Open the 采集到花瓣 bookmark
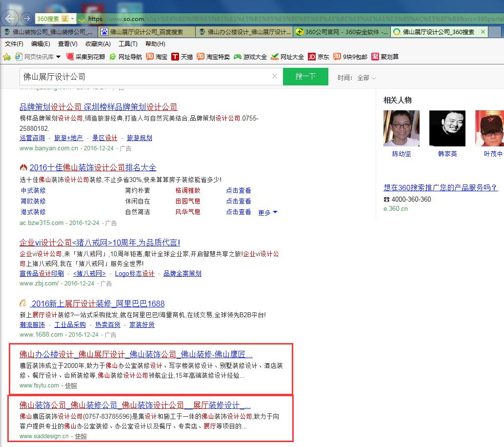This screenshot has width=504, height=447. [x=85, y=57]
